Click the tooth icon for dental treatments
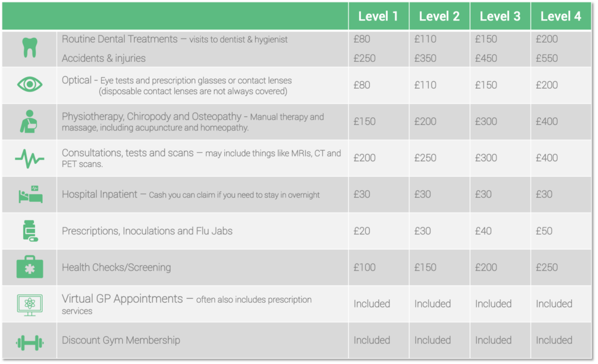 (30, 48)
